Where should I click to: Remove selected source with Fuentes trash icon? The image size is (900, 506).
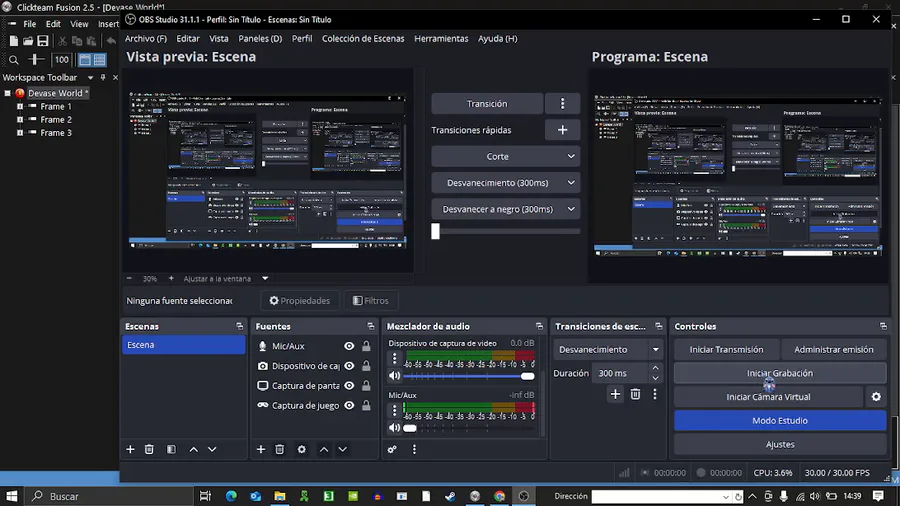(280, 449)
